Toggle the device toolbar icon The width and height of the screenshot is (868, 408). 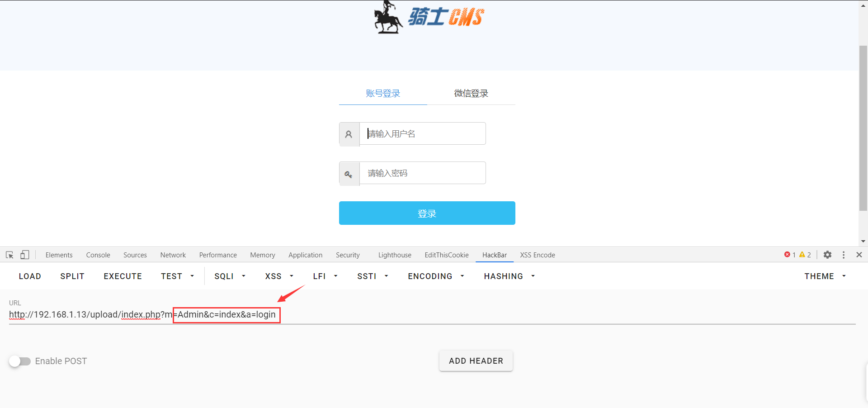click(25, 255)
